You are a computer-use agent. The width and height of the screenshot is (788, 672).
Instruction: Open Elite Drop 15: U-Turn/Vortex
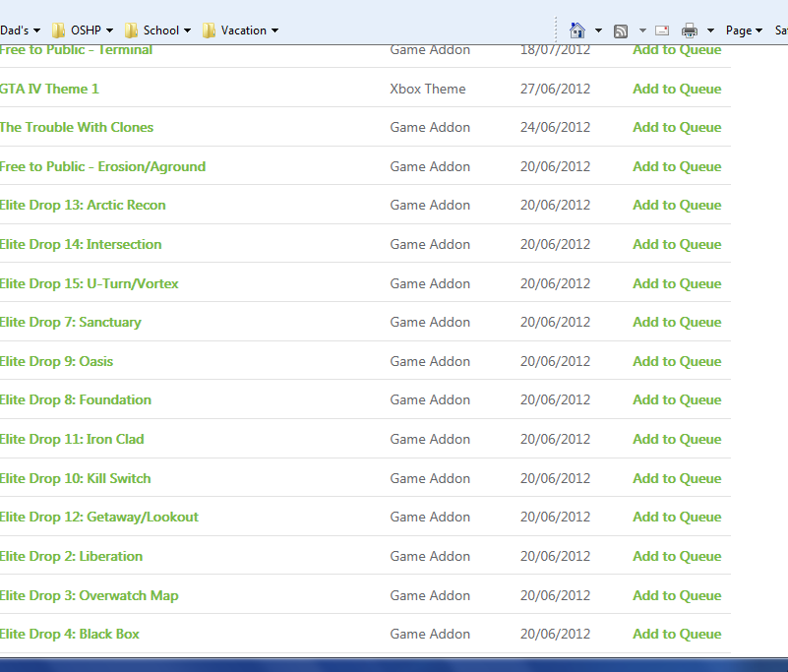click(x=89, y=283)
